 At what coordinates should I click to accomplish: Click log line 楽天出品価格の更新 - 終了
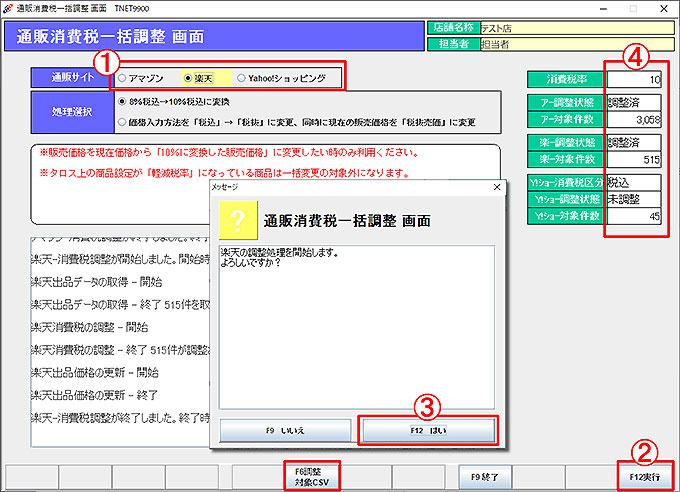click(95, 395)
